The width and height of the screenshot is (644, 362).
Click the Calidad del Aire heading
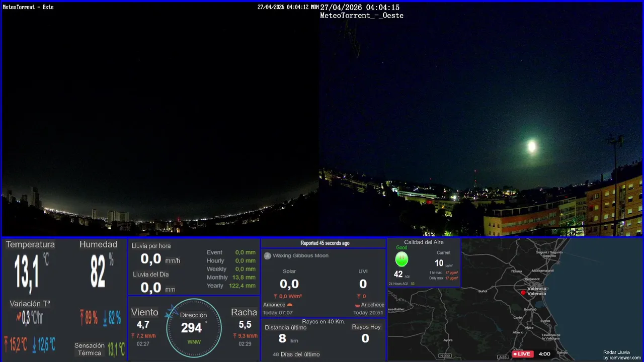pyautogui.click(x=424, y=242)
